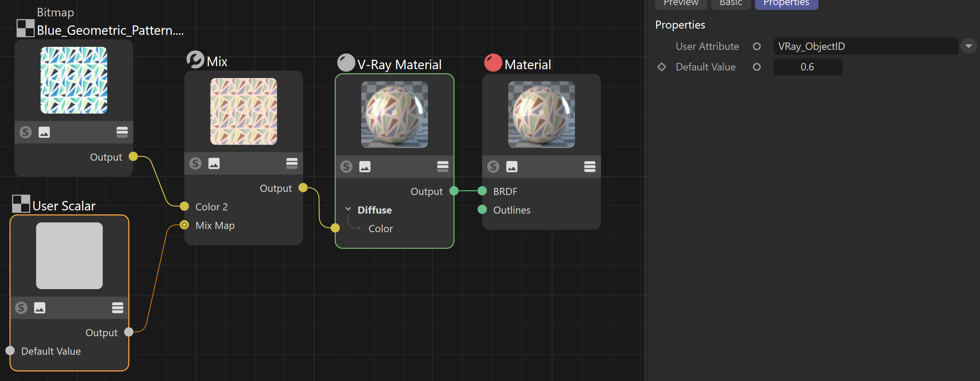The height and width of the screenshot is (381, 980).
Task: Select the Material node sphere preview
Action: [x=542, y=115]
